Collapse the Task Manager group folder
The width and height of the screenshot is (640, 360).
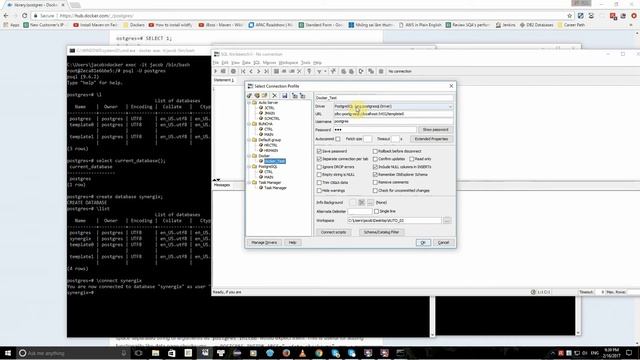[x=249, y=182]
